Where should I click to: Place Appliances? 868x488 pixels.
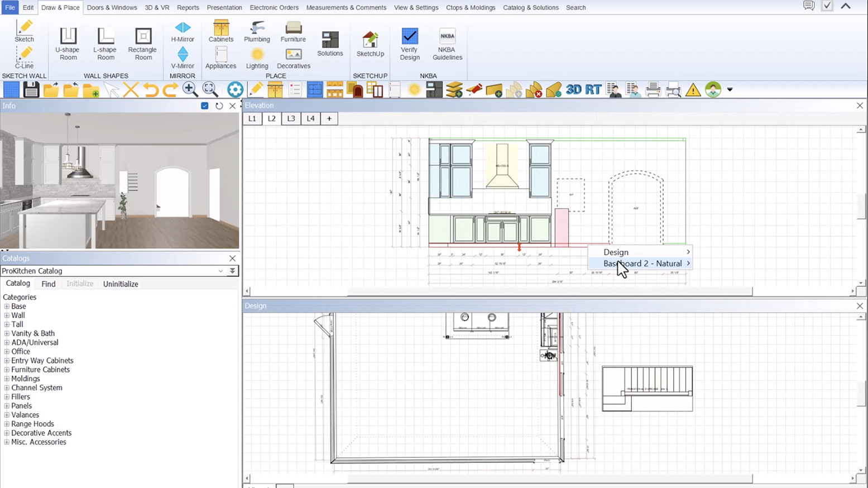coord(221,58)
